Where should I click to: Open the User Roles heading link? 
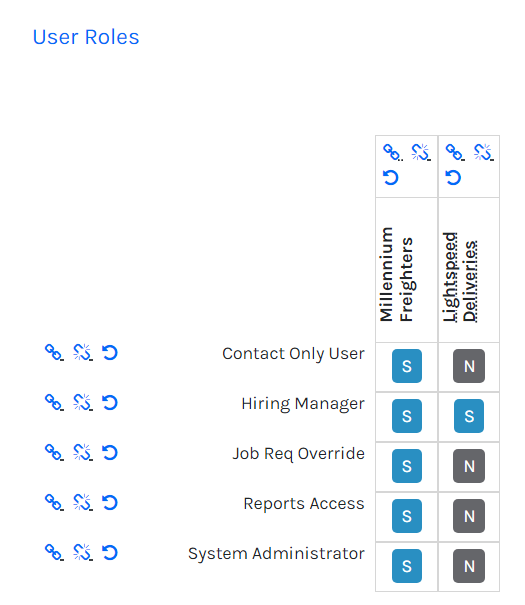86,37
